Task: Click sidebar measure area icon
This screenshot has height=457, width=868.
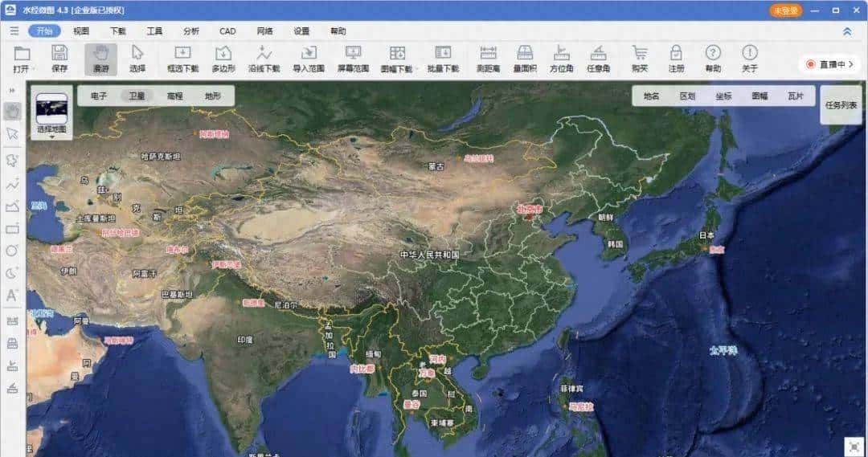Action: click(12, 344)
